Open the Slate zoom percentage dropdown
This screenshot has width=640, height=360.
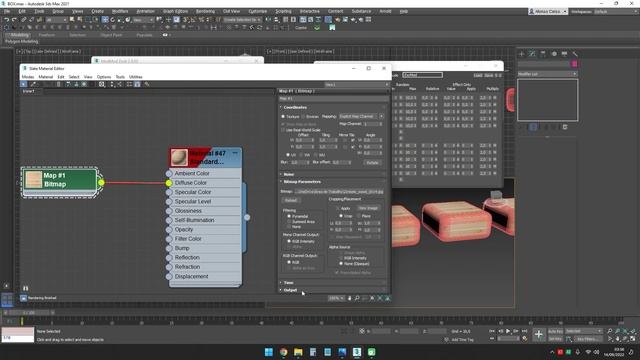pyautogui.click(x=337, y=298)
